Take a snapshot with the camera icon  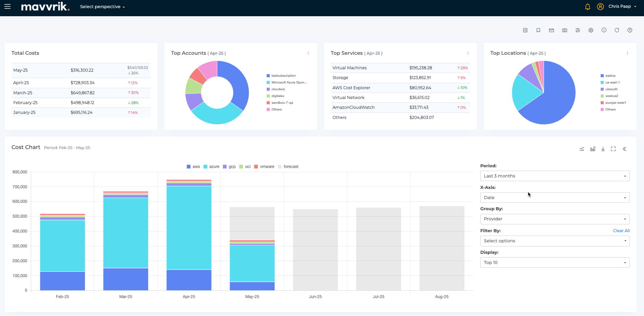click(x=565, y=30)
